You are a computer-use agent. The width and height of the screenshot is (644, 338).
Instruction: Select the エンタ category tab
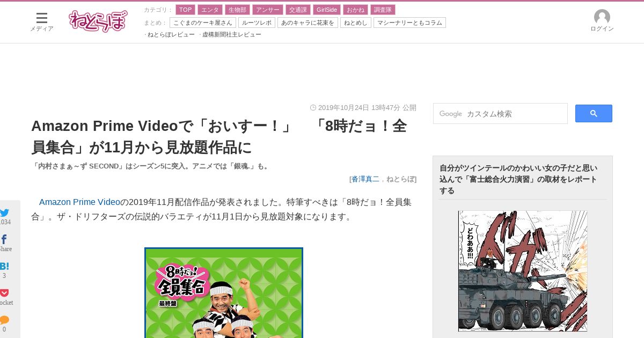pos(210,10)
